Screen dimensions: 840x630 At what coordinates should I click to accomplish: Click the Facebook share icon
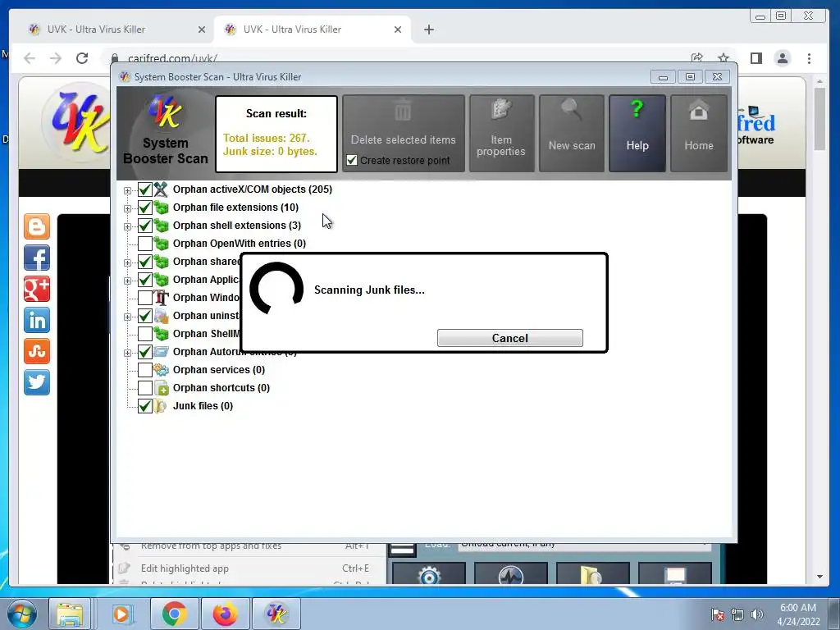click(x=36, y=258)
